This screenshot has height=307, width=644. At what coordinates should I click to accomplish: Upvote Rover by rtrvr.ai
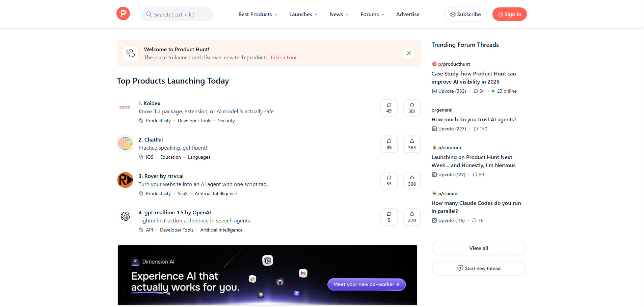click(x=412, y=181)
